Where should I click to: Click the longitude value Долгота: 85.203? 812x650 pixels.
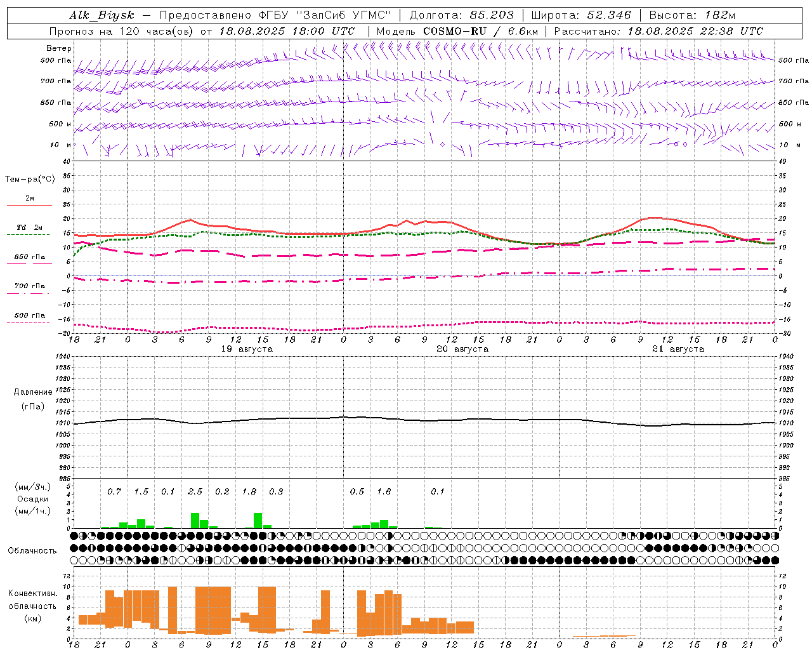pos(462,15)
